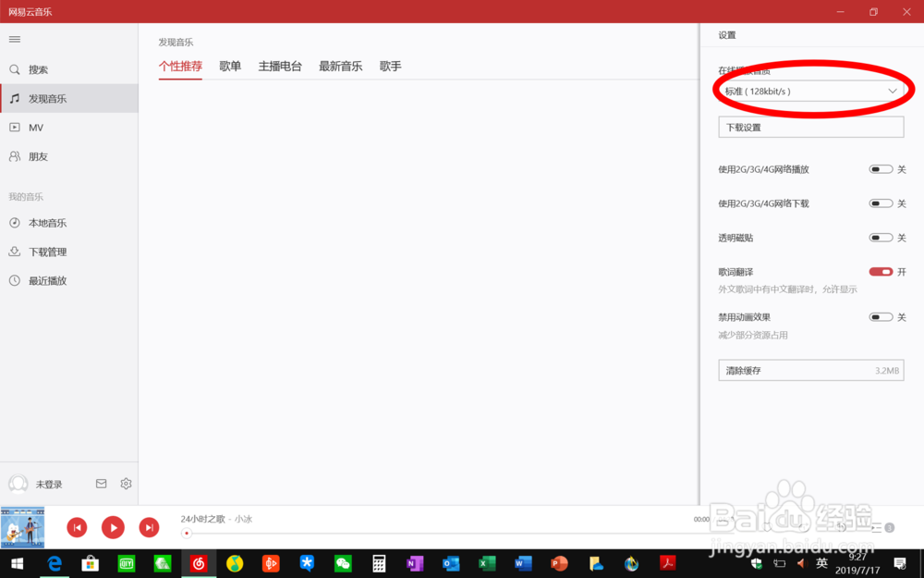Open Word from taskbar
Screen dimensions: 924x578
[523, 564]
